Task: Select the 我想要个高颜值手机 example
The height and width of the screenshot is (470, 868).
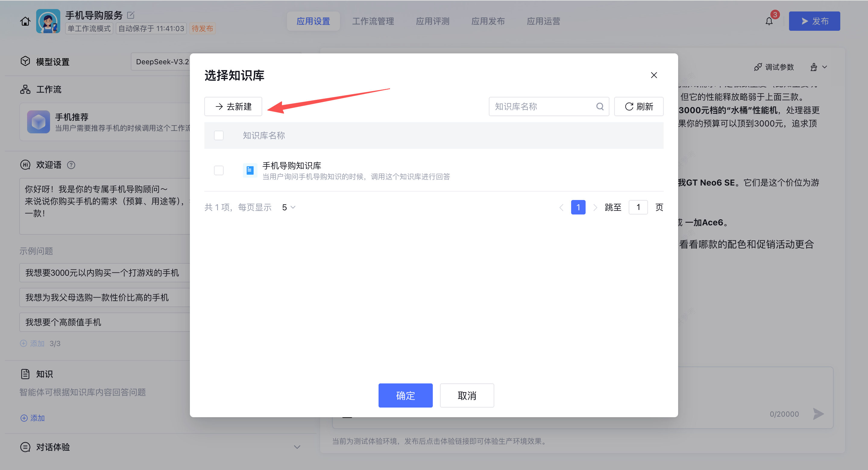Action: (105, 322)
